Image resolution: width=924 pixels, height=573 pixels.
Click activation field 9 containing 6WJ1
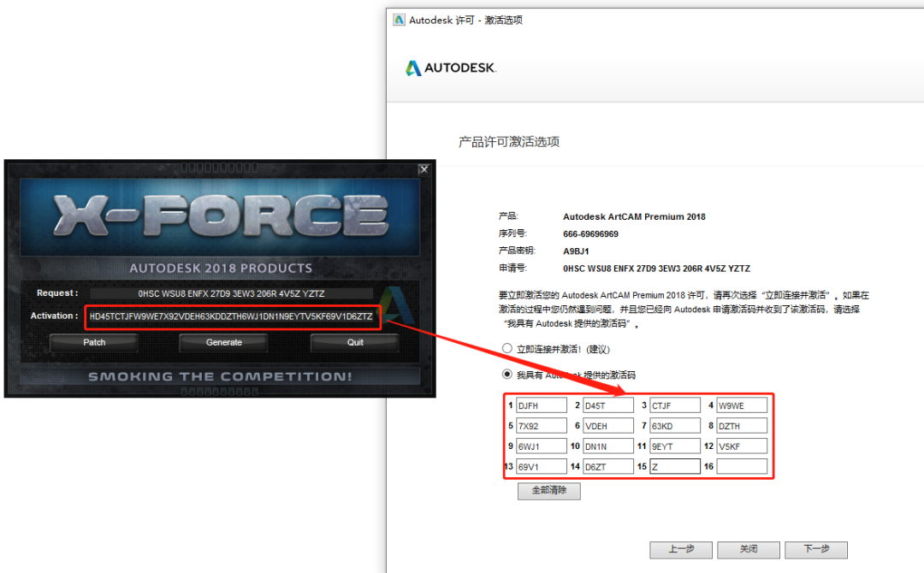[x=541, y=446]
